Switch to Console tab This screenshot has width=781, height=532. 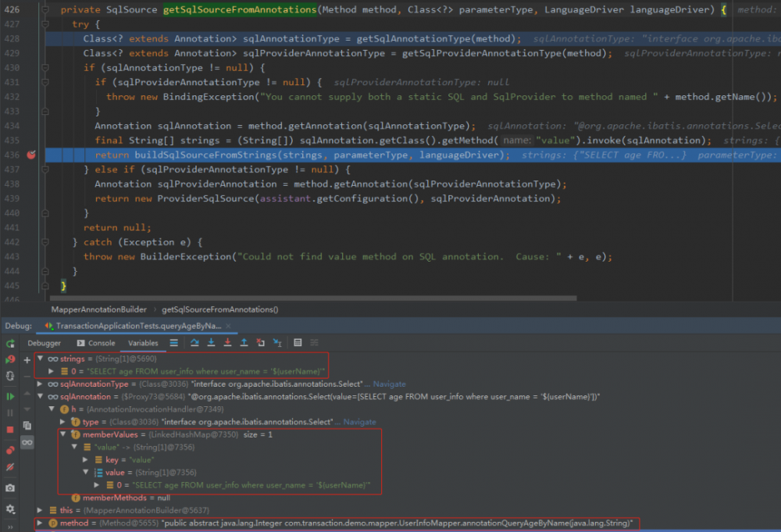96,343
